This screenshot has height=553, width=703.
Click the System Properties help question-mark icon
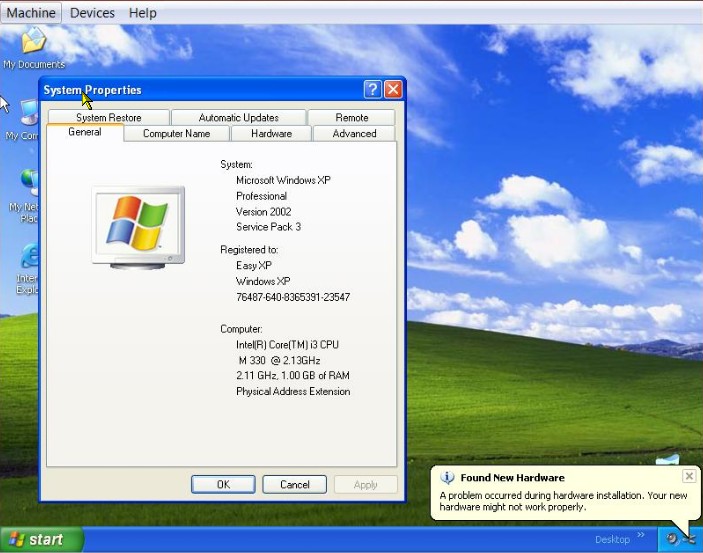click(372, 90)
